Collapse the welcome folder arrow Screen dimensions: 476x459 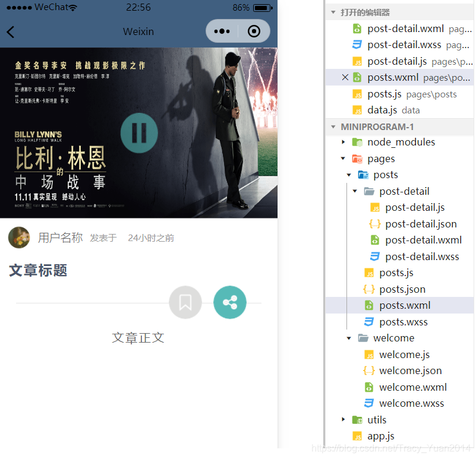[x=349, y=338]
